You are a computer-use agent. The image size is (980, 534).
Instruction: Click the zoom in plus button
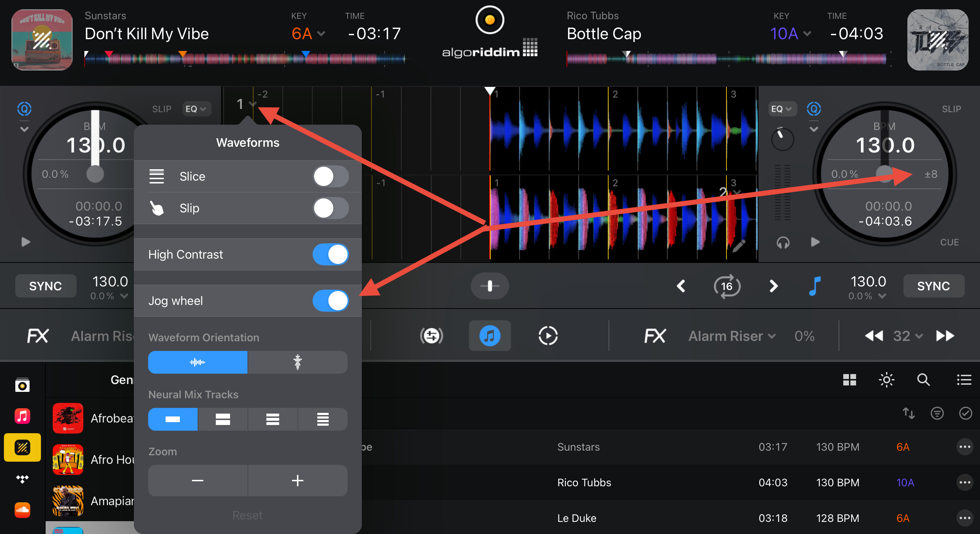[297, 480]
